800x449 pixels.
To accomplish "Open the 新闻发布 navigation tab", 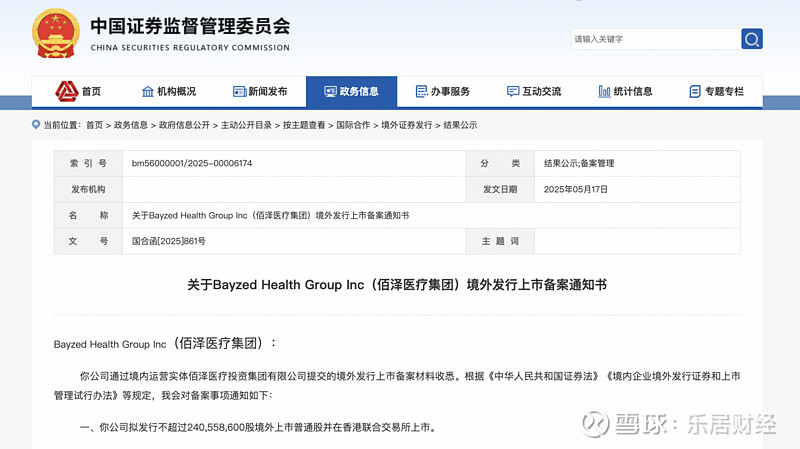I will tap(260, 91).
